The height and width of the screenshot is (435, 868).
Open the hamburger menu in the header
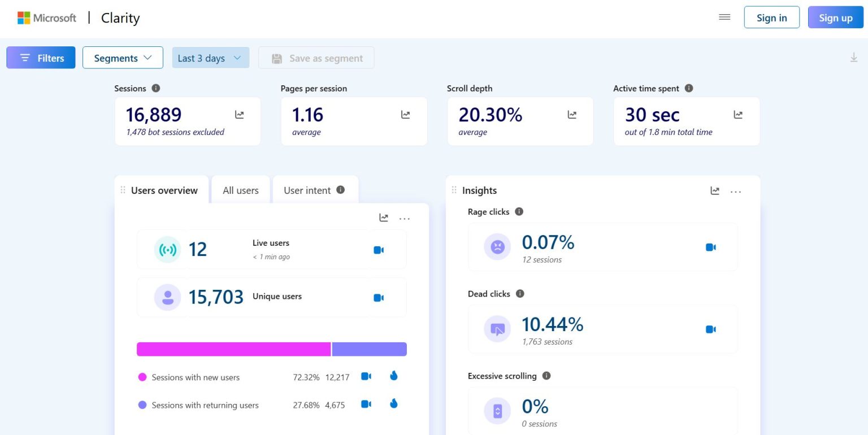pos(724,17)
